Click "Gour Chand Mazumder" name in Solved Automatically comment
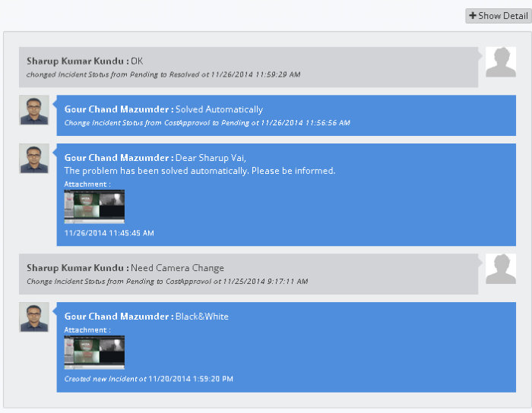The image size is (532, 413). tap(117, 109)
